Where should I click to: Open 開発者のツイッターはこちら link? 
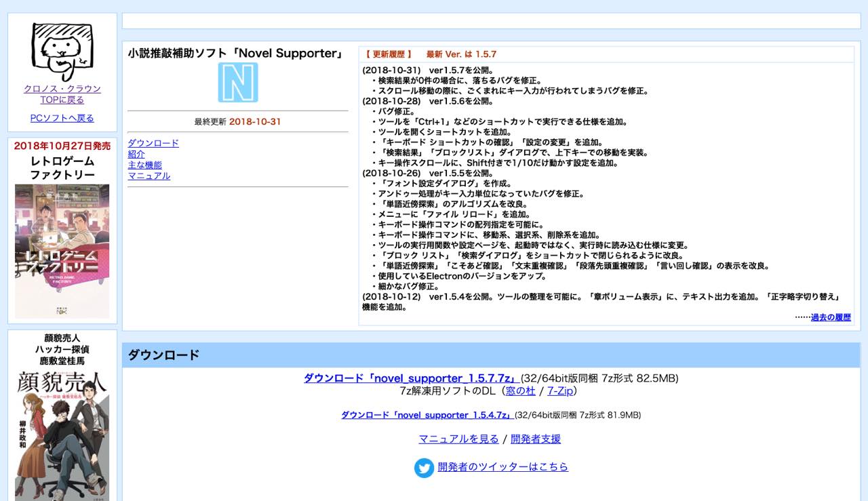point(503,467)
